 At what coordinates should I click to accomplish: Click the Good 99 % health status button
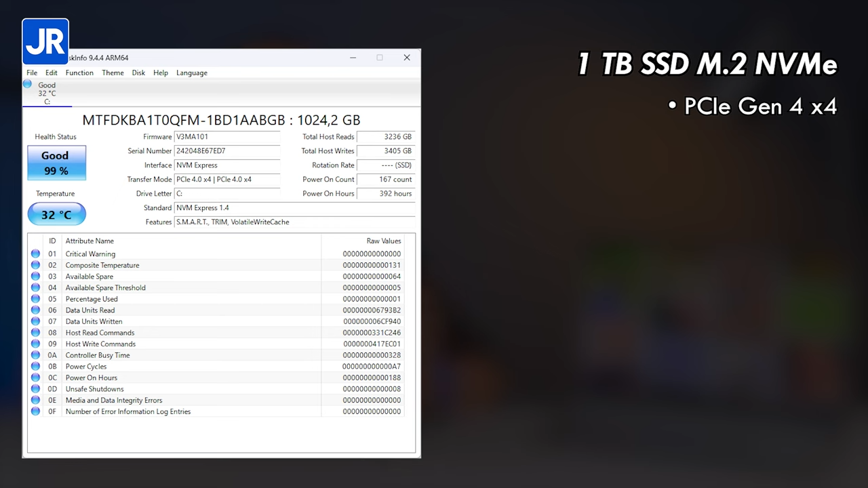coord(56,163)
